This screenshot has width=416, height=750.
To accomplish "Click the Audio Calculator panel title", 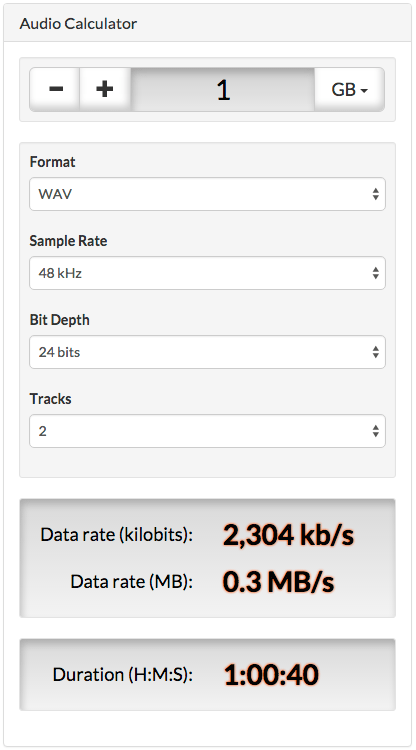I will (x=78, y=23).
